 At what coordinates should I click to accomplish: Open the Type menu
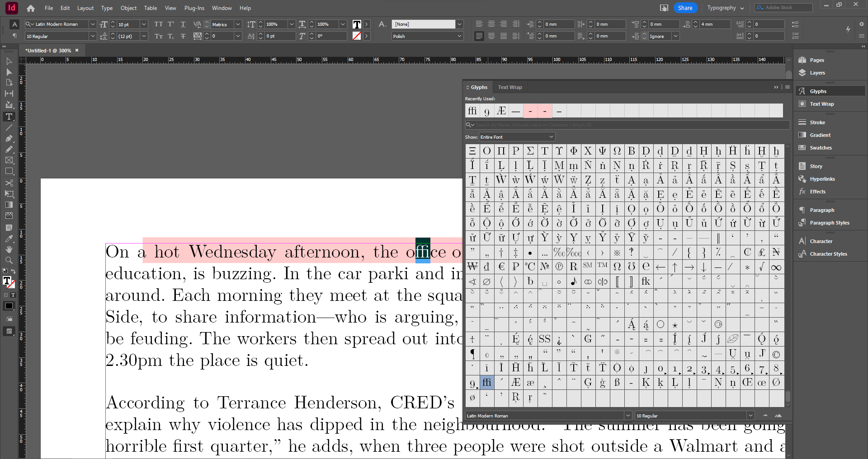click(x=107, y=8)
